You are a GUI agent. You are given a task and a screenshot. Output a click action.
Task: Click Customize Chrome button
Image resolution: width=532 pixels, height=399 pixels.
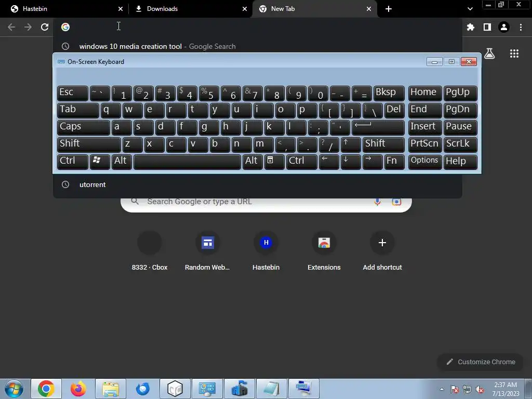480,362
